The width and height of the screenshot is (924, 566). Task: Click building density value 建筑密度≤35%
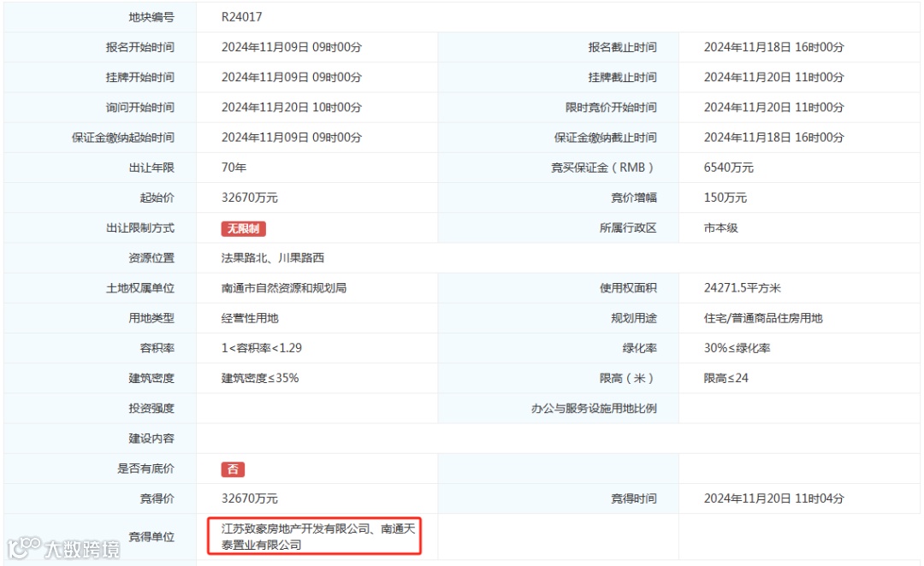point(260,378)
